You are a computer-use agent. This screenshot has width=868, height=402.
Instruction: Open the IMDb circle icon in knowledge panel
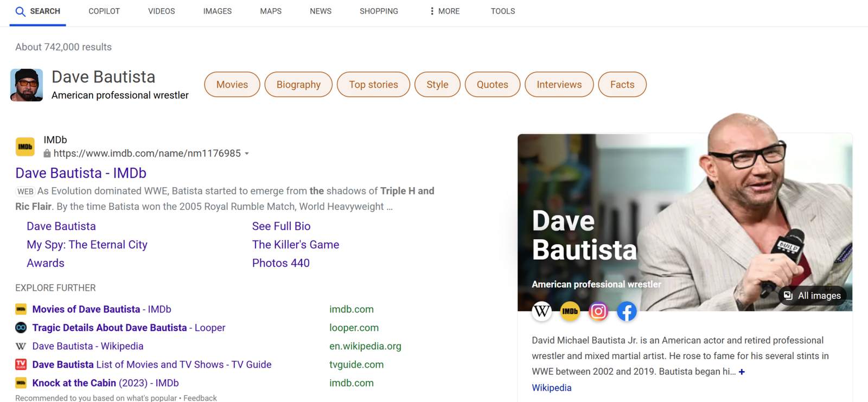(570, 311)
